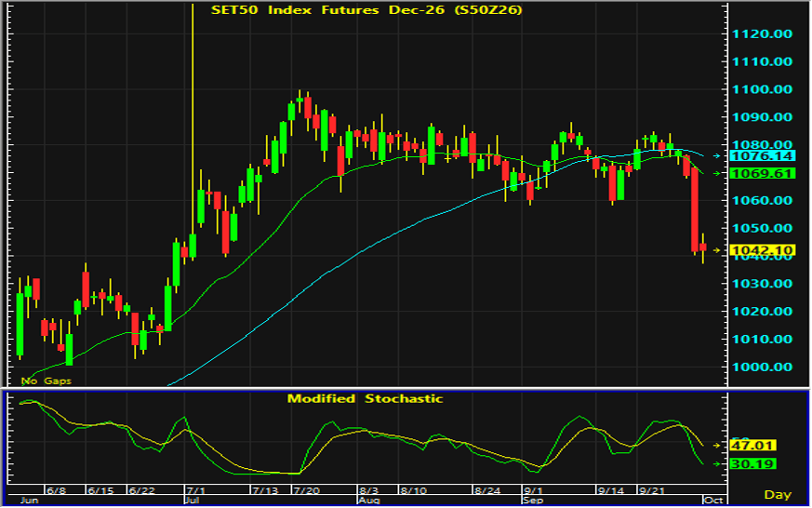Click the 6/8 date marker
This screenshot has height=508, width=812.
pos(56,490)
